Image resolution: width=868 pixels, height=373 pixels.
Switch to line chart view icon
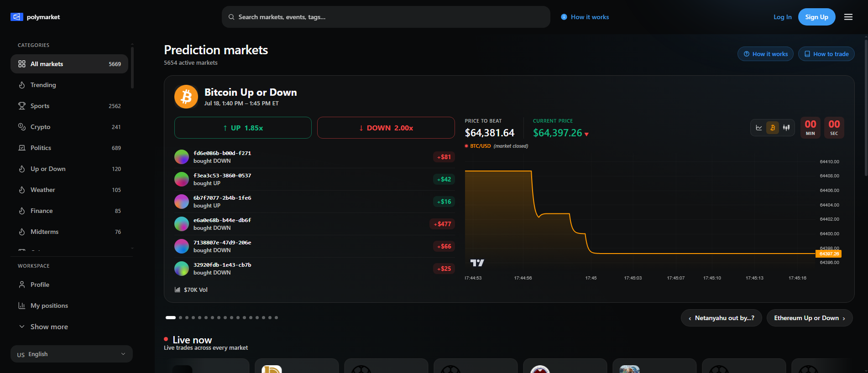759,128
